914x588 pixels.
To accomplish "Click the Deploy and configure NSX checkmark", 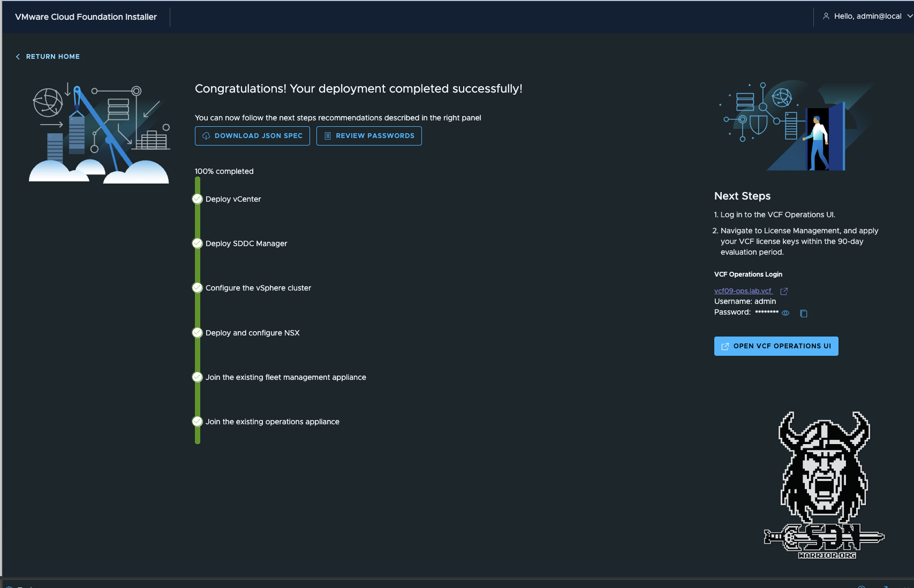I will click(198, 333).
